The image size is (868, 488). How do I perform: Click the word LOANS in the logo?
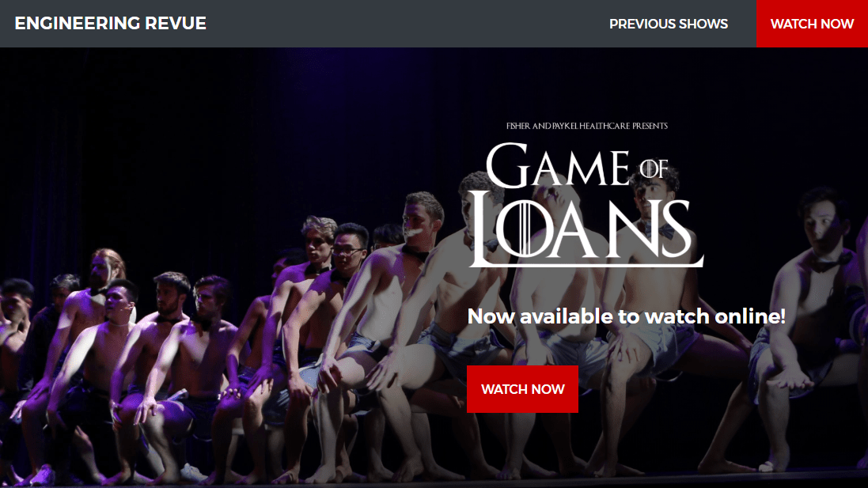click(586, 229)
